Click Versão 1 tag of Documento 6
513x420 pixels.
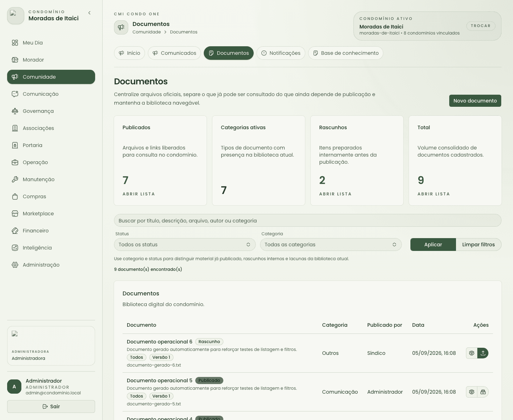(x=161, y=357)
